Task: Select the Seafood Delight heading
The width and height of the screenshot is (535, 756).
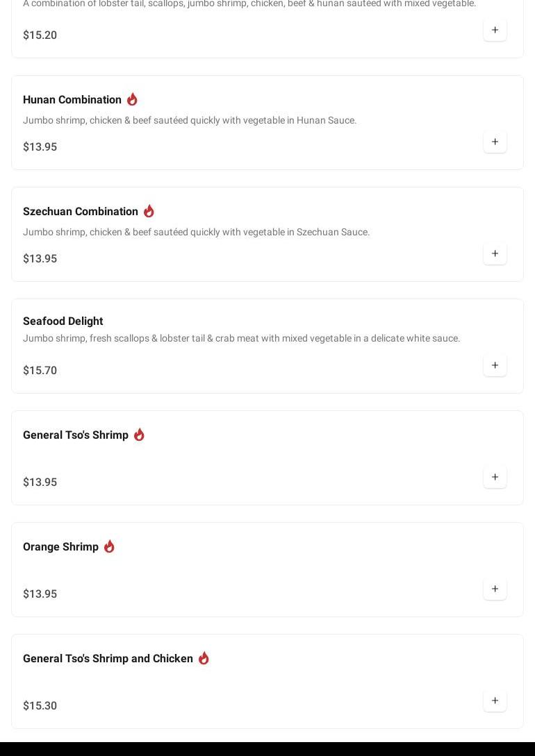Action: 63,321
